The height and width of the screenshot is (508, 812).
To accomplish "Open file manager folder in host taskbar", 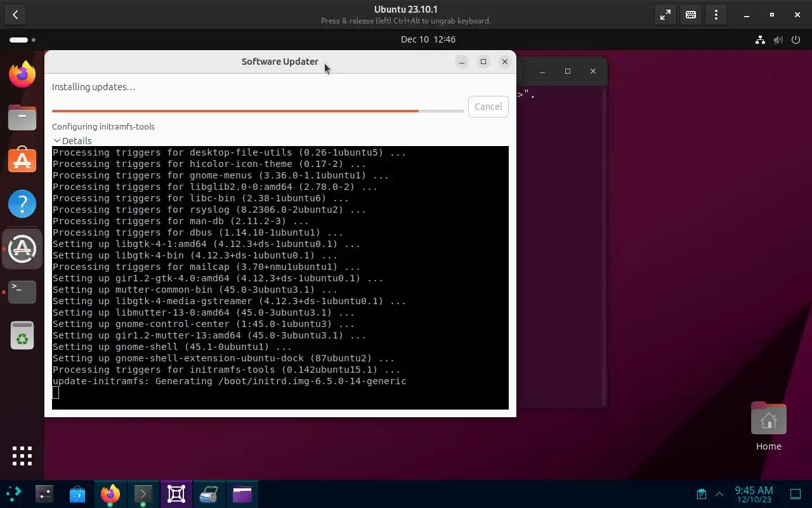I will (242, 494).
